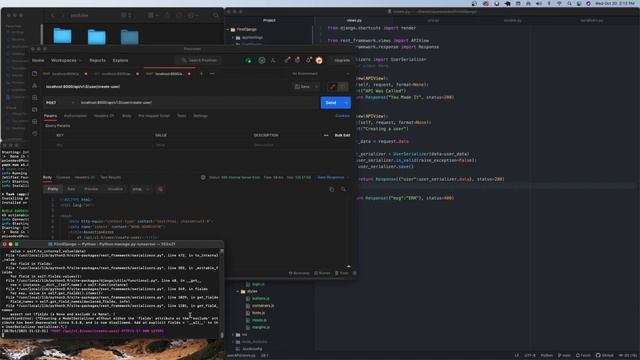Open margins.js in the project tree
The image size is (640, 360).
pyautogui.click(x=261, y=327)
